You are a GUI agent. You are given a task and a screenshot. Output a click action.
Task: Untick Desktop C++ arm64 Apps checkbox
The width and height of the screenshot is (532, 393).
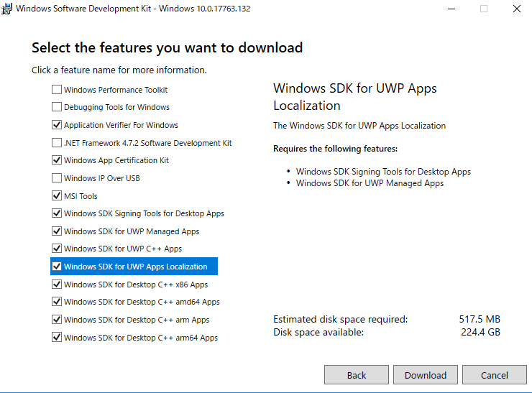pyautogui.click(x=57, y=338)
